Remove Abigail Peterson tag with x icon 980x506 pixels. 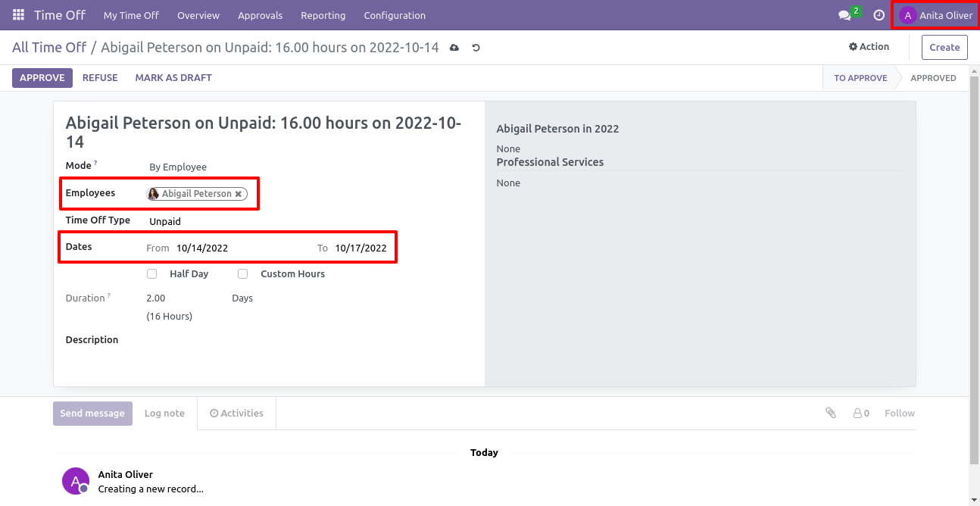coord(238,194)
